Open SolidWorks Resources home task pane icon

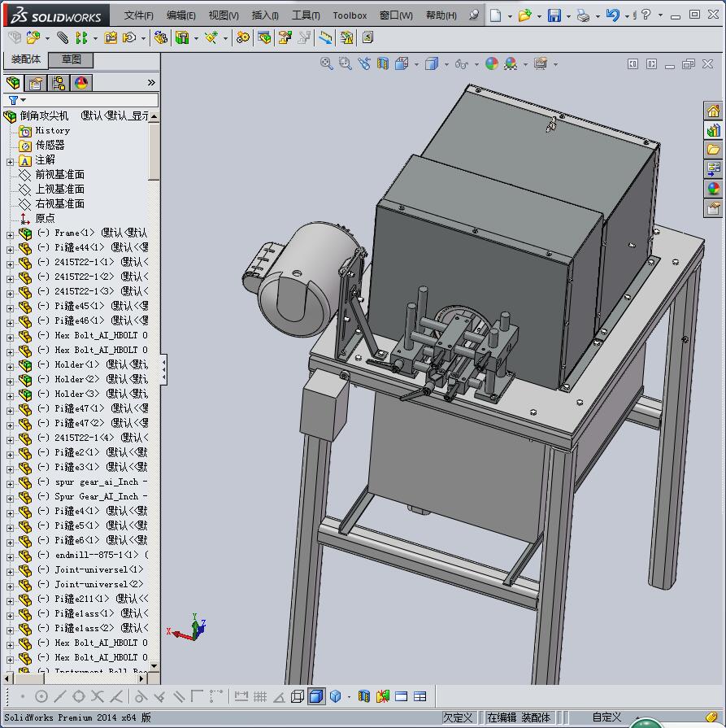(x=713, y=111)
